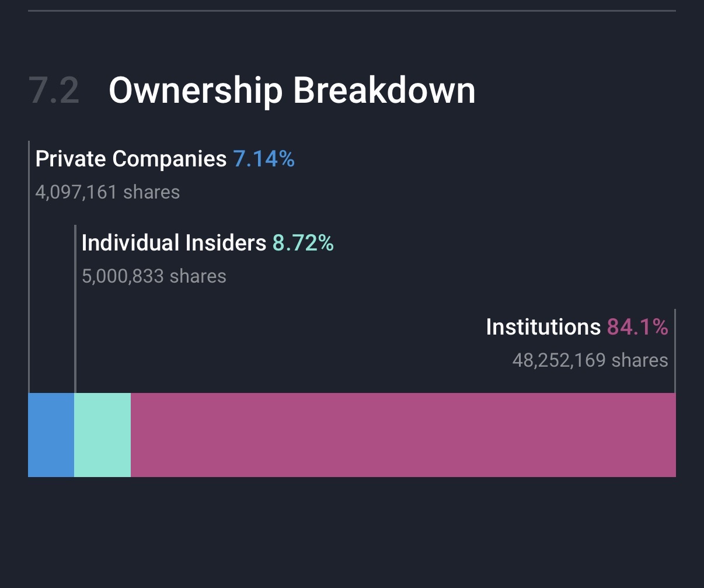Select the magenta Institutions bar segment
704x588 pixels.
coord(403,434)
